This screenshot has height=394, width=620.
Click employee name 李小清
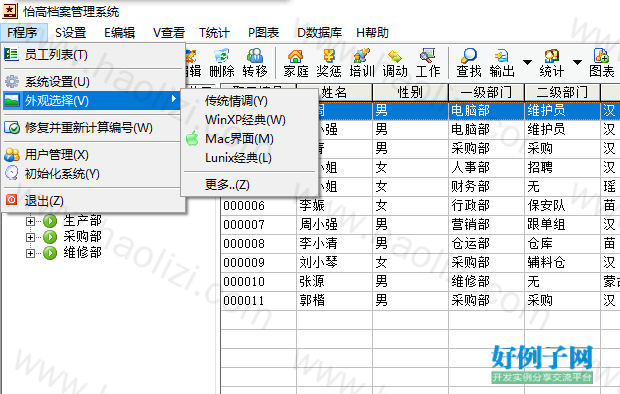tap(318, 243)
